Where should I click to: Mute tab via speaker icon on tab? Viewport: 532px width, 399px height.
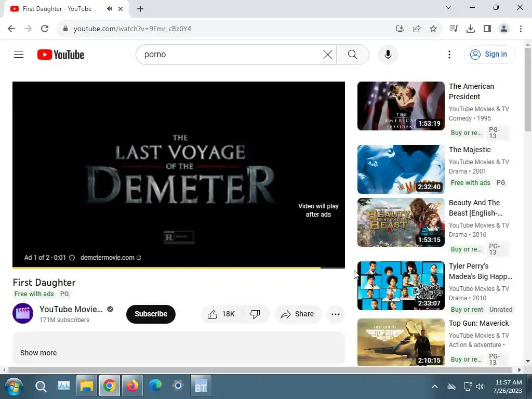109,9
